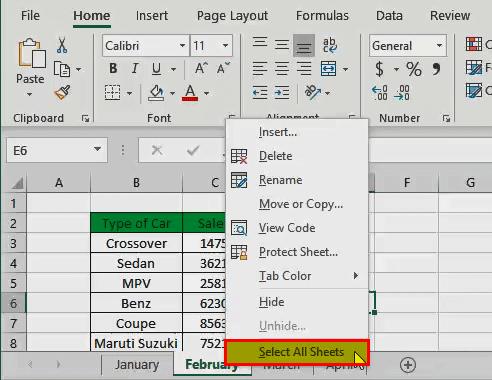Align text right
Image resolution: width=492 pixels, height=380 pixels.
[304, 69]
